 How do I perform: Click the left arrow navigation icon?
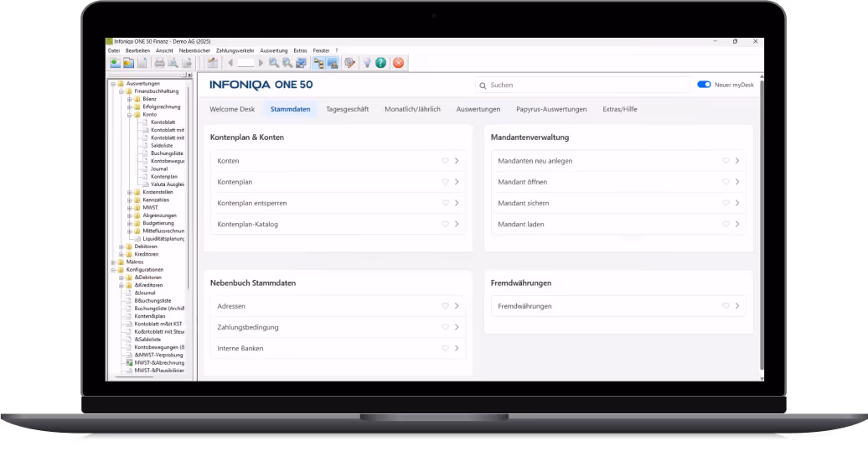[x=230, y=63]
